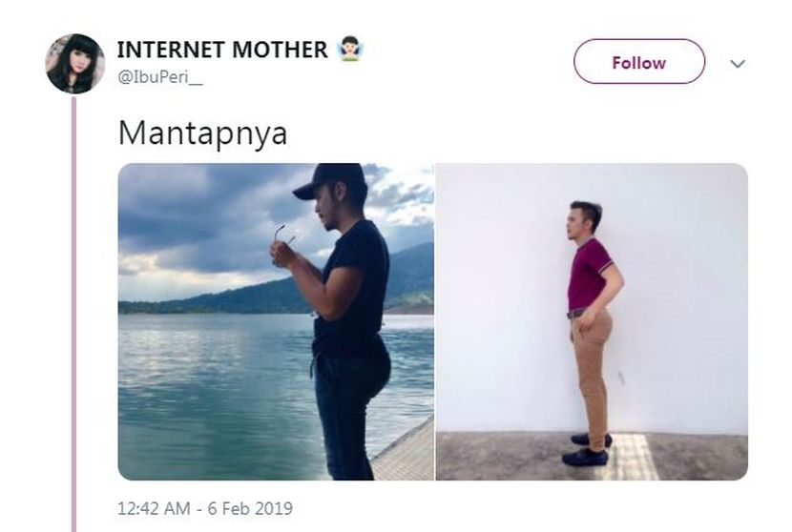
Task: Open the tweet options chevron menu
Action: click(x=737, y=64)
